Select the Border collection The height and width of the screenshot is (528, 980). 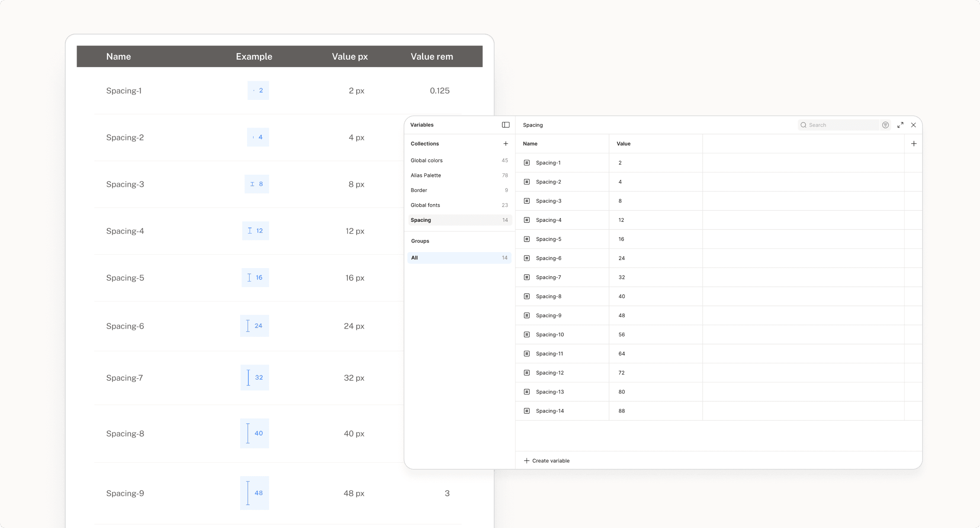click(x=419, y=190)
